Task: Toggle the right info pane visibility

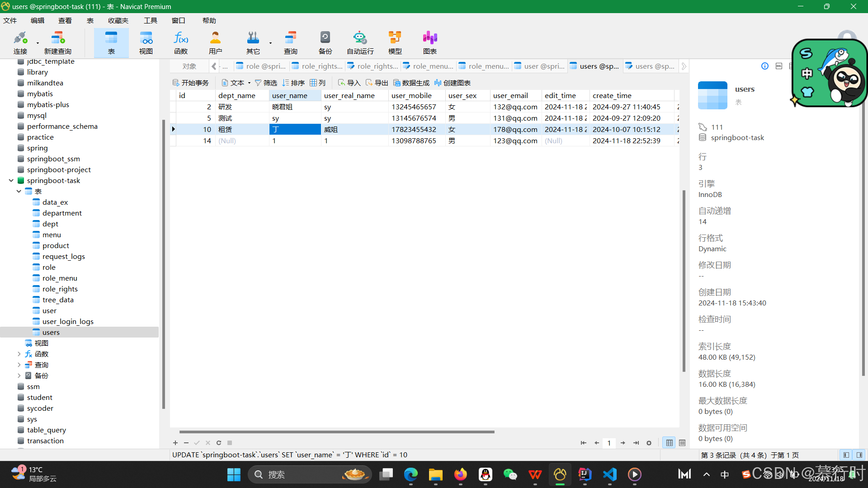Action: click(859, 455)
